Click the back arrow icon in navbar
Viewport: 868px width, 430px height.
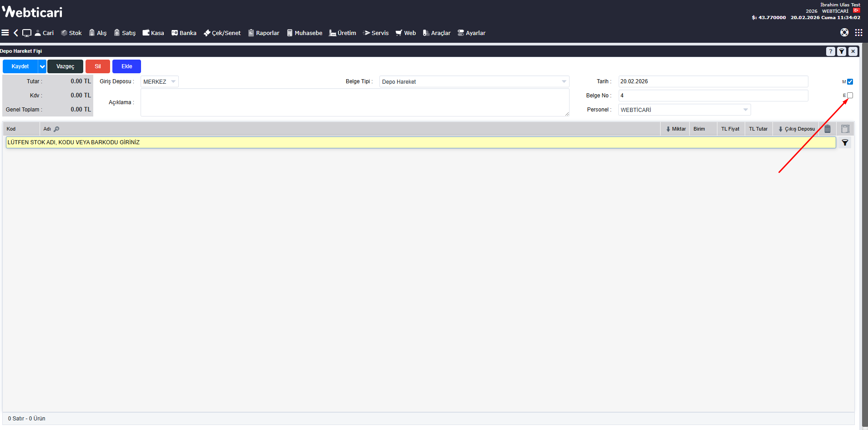16,33
